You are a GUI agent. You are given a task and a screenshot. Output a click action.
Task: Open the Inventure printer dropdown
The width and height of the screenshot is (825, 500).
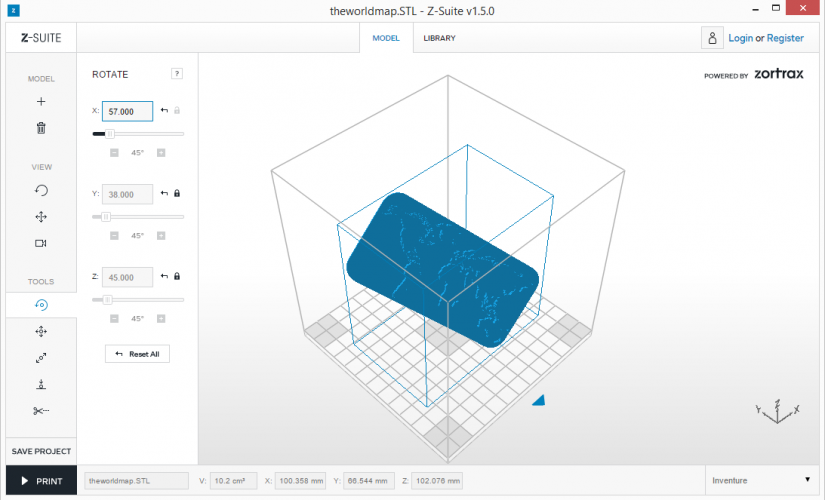(x=761, y=481)
